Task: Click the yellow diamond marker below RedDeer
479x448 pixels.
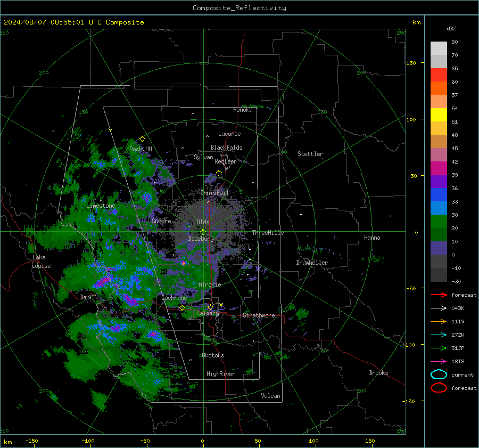Action: point(219,173)
